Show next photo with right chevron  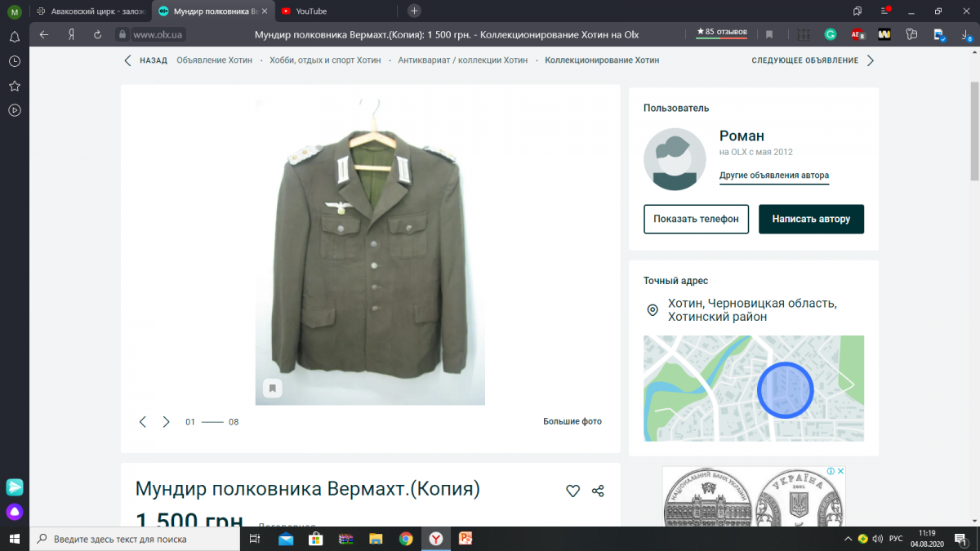(167, 422)
